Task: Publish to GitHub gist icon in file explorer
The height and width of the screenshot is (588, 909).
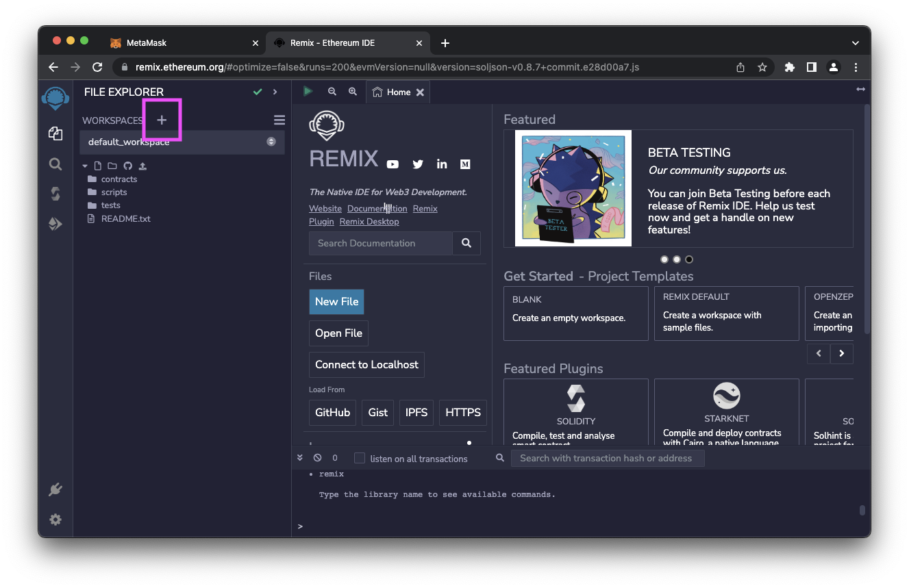Action: tap(127, 166)
